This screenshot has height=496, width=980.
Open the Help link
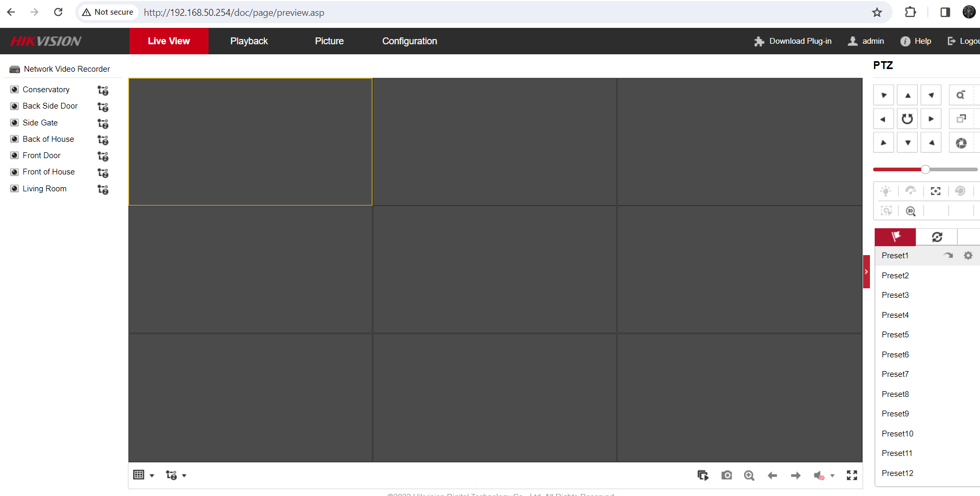pos(916,41)
